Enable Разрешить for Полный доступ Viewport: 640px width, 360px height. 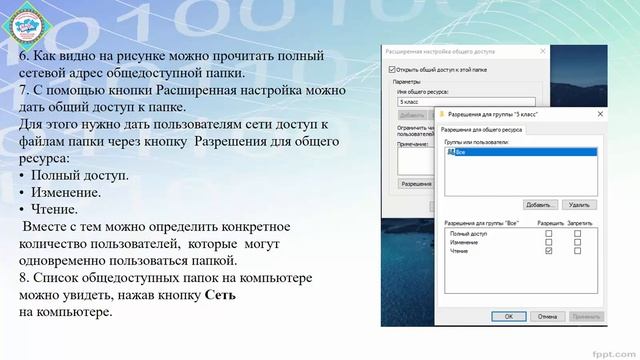pos(549,233)
